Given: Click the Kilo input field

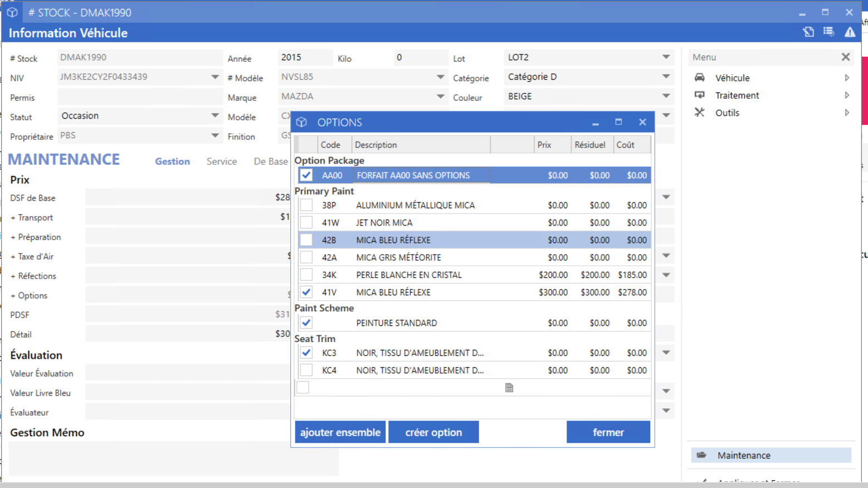Looking at the screenshot, I should [x=421, y=57].
